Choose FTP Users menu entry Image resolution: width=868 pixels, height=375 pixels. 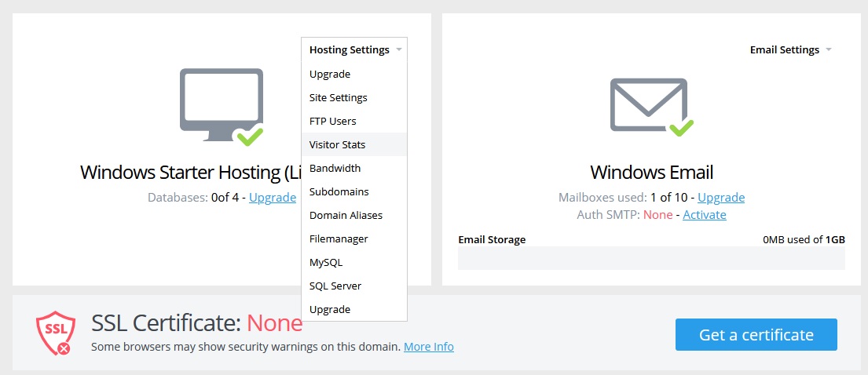(354, 121)
